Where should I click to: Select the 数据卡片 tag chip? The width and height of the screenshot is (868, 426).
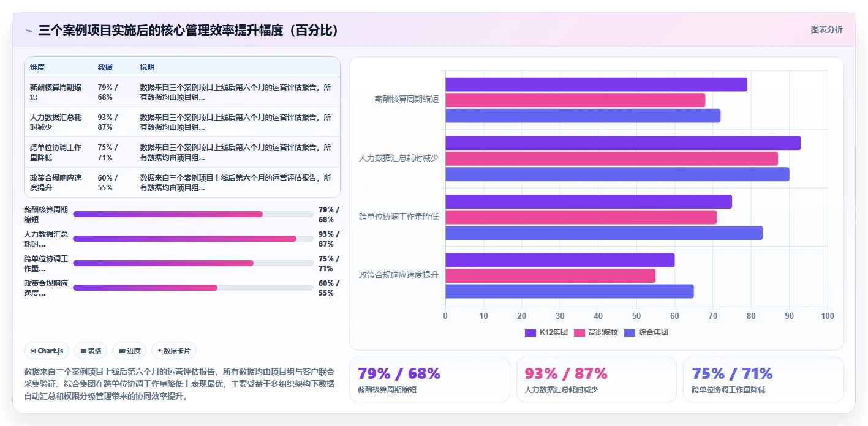tap(174, 351)
